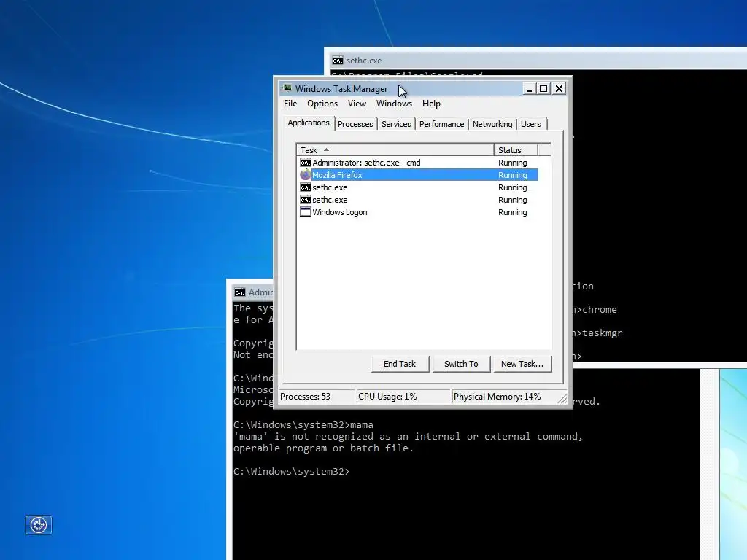Click the New Task... button
The height and width of the screenshot is (560, 747).
click(x=522, y=364)
